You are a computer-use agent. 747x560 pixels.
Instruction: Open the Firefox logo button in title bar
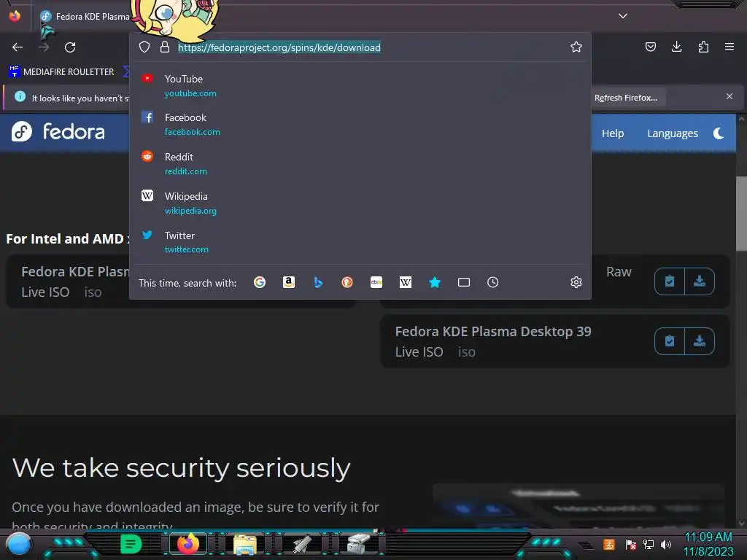pyautogui.click(x=15, y=16)
